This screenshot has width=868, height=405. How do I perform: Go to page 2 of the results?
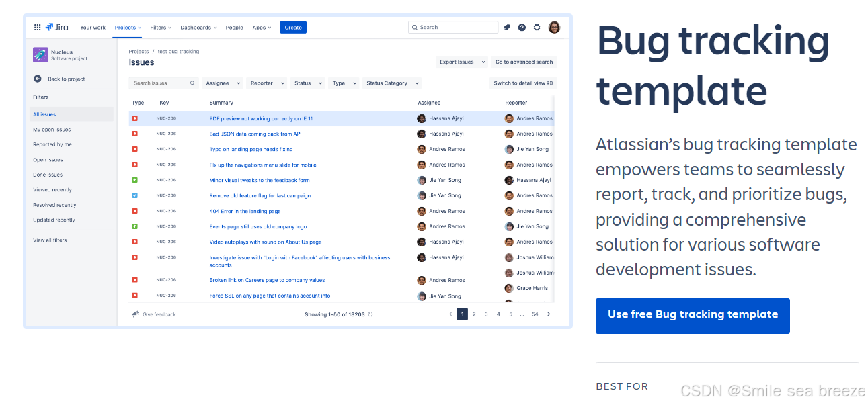pos(474,314)
